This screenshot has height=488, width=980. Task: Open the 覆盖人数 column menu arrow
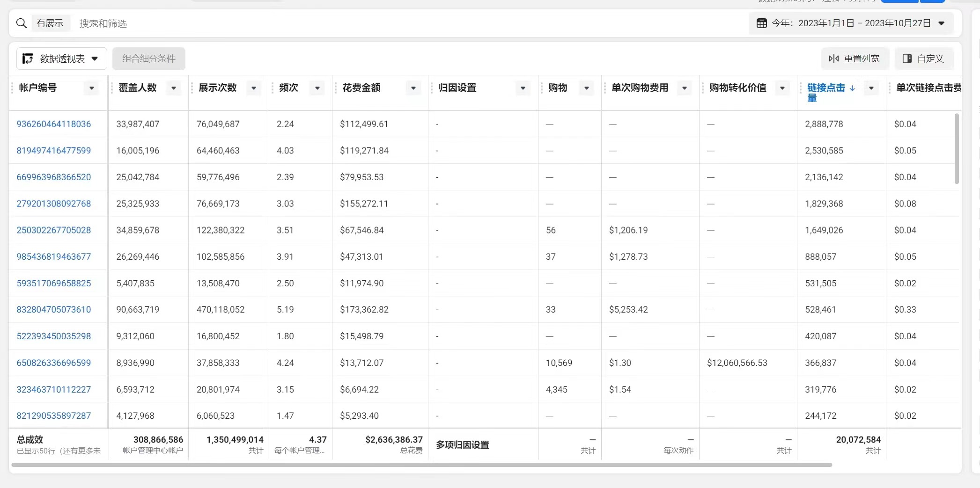pyautogui.click(x=174, y=88)
